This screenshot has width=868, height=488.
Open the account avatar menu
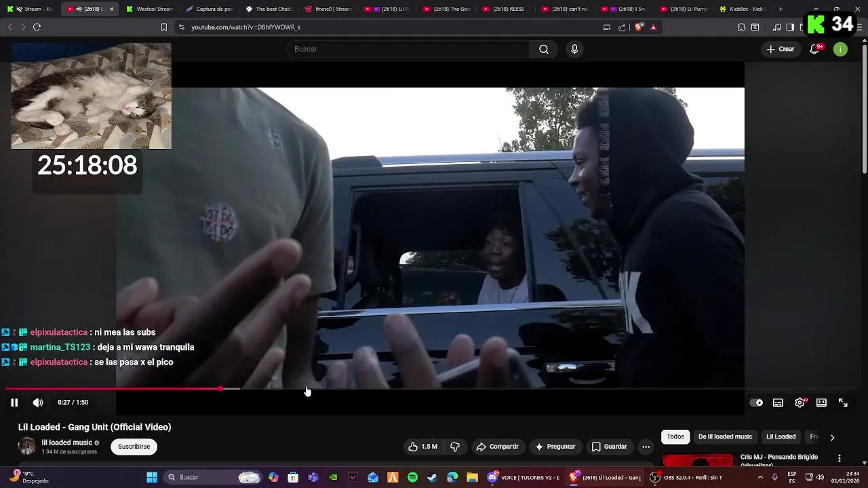840,49
